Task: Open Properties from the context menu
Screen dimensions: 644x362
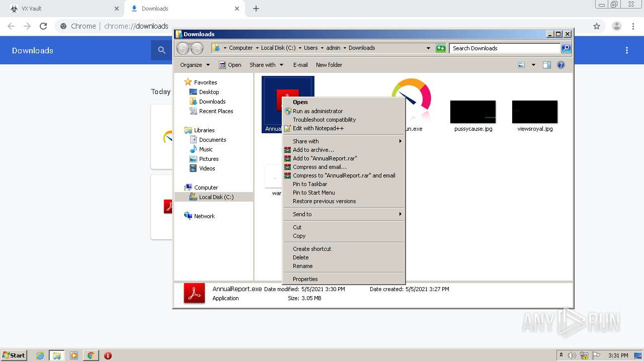Action: (344, 279)
